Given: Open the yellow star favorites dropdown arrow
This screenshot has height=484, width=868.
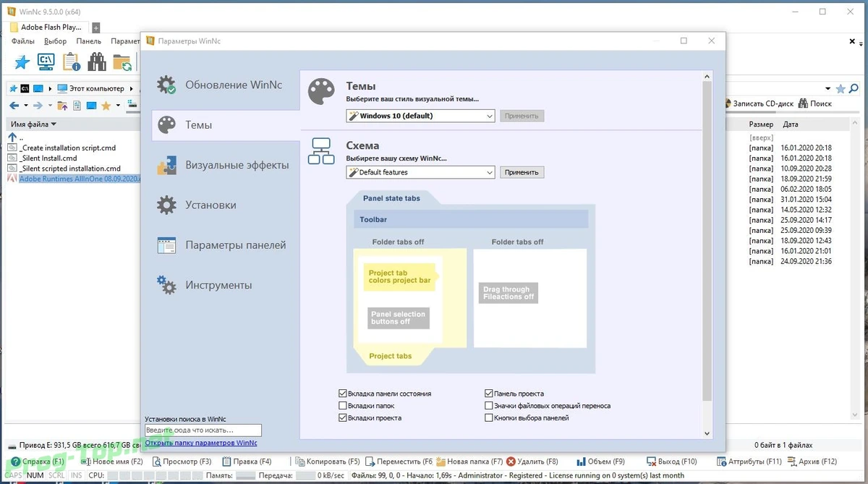Looking at the screenshot, I should 117,106.
